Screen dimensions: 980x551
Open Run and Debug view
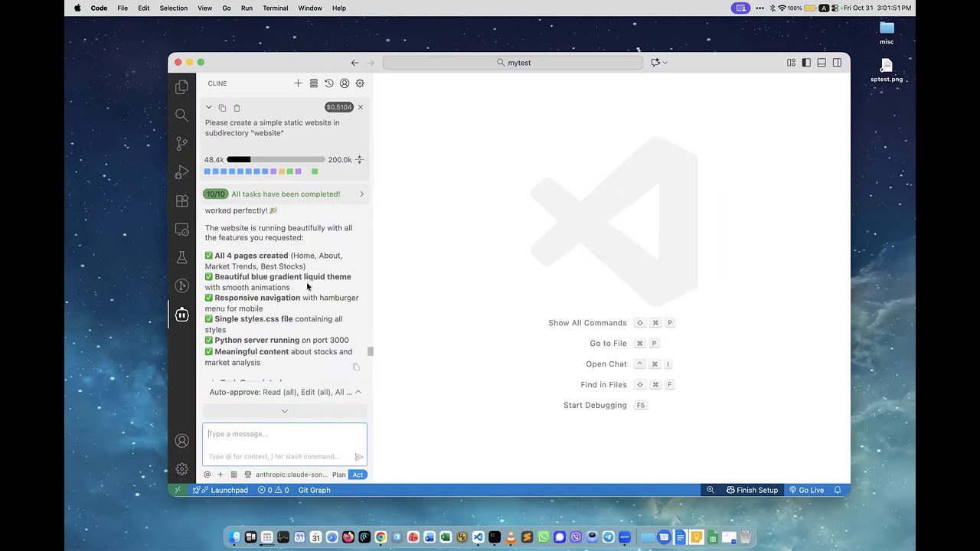coord(181,172)
